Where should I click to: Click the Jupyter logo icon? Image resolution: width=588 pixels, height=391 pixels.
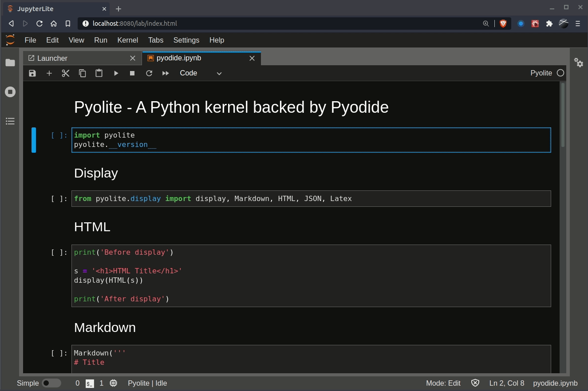(x=10, y=40)
